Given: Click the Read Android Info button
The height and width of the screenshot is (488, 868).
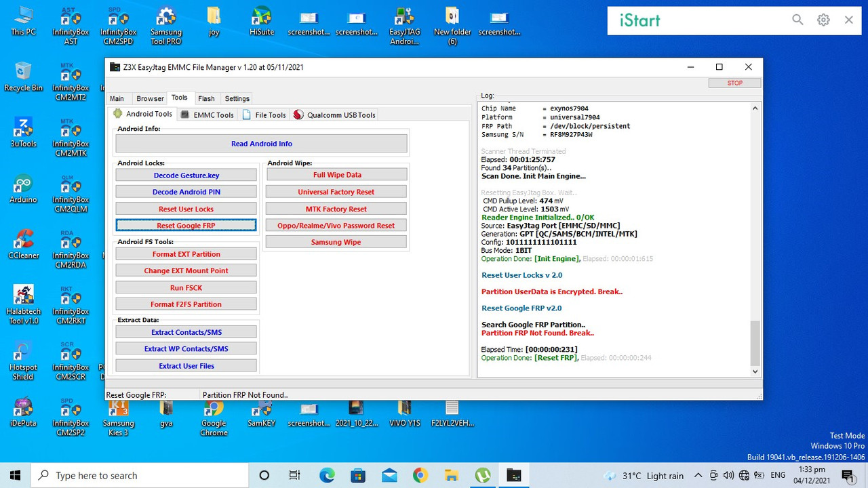Looking at the screenshot, I should pyautogui.click(x=262, y=144).
